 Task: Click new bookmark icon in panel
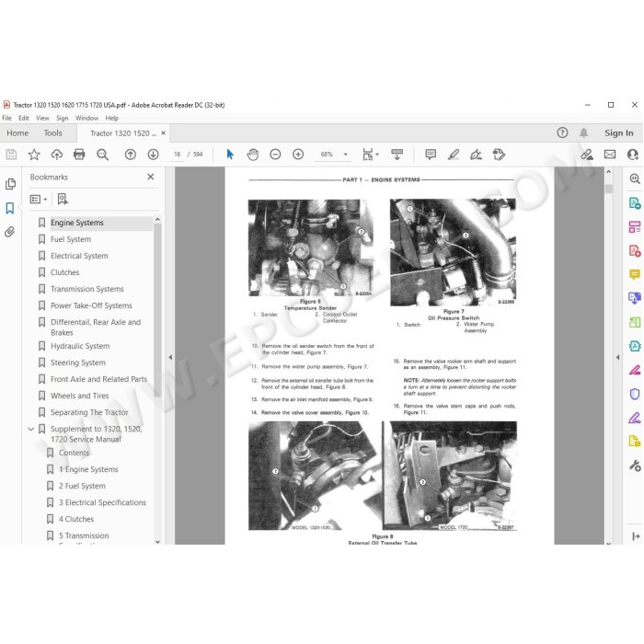click(x=63, y=200)
